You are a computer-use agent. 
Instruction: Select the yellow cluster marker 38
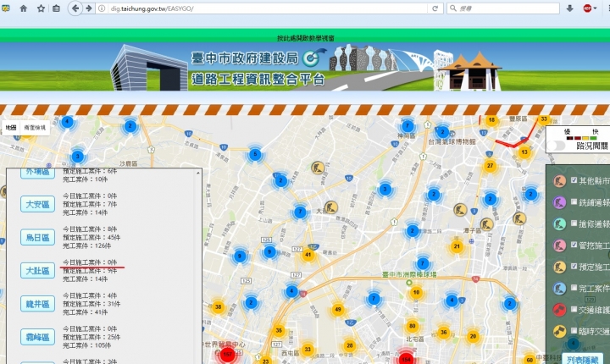pos(219,306)
